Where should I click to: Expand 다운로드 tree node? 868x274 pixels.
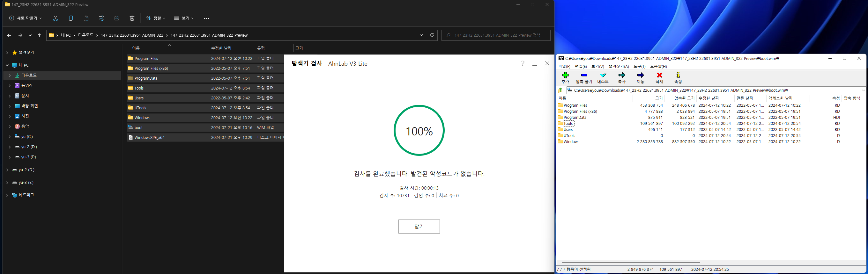10,76
